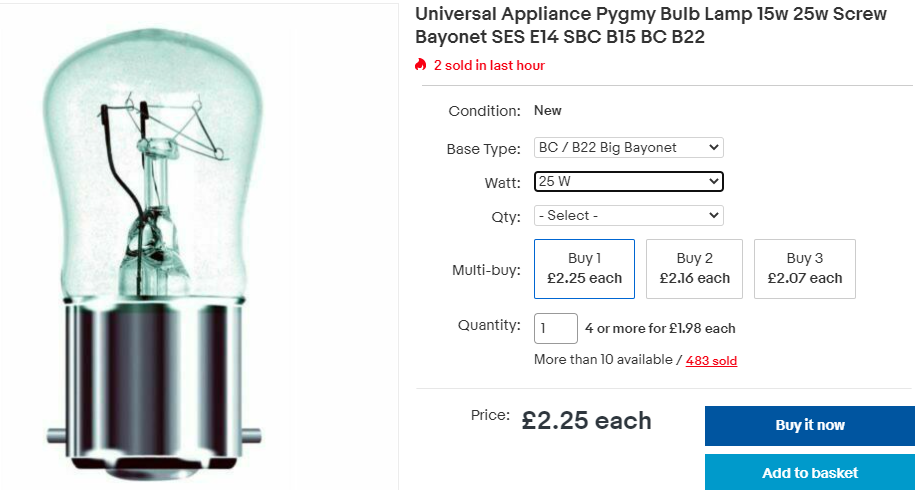Click the 'Add to basket' button

[x=810, y=472]
